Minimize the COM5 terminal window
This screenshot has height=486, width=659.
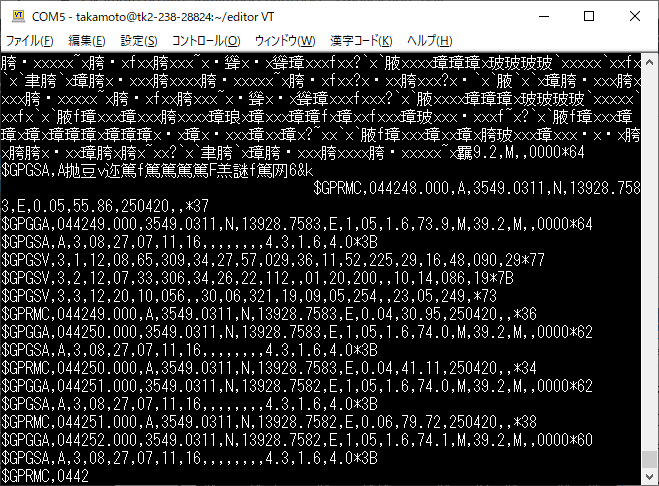[544, 16]
